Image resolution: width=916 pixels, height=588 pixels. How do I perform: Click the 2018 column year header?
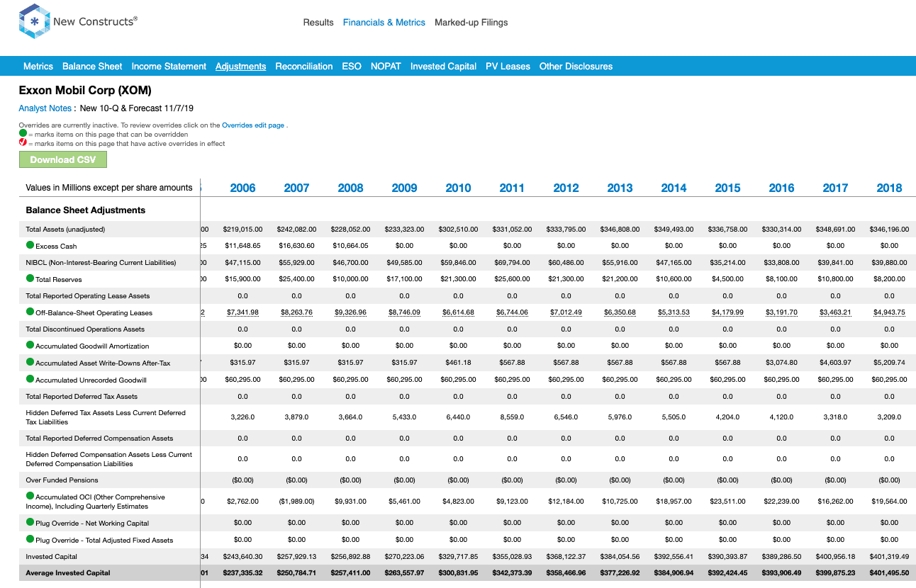[889, 188]
